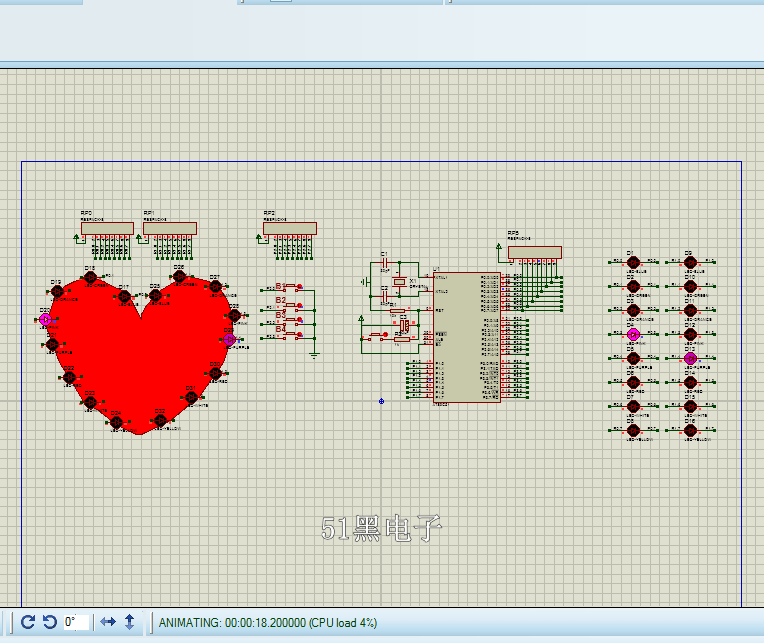Screen dimensions: 764x643
Task: Select resistor pack RP0
Action: tap(107, 228)
